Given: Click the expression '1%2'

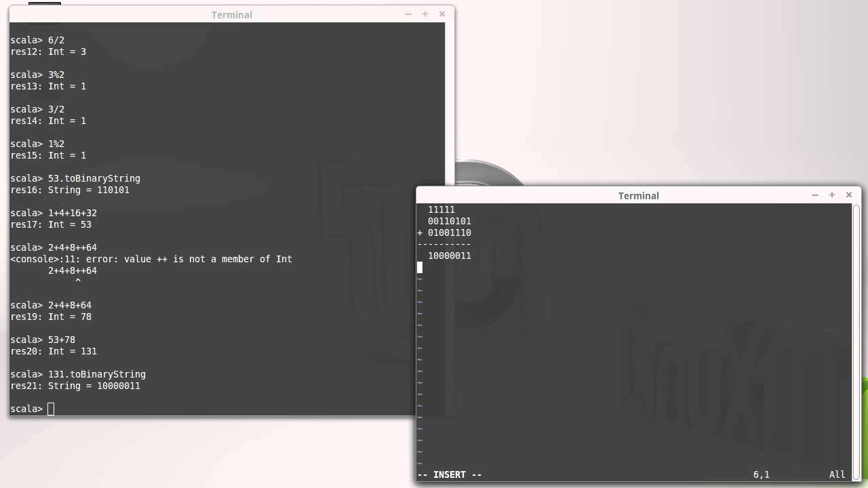Looking at the screenshot, I should pyautogui.click(x=56, y=144).
